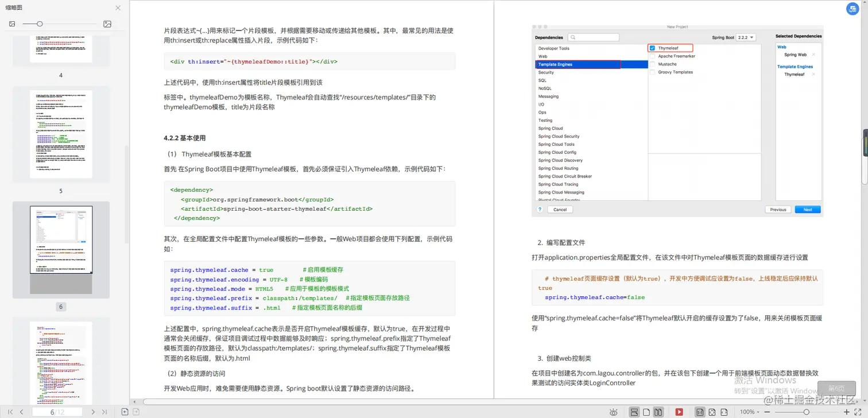Click the small thumbnail size icon

pyautogui.click(x=12, y=24)
